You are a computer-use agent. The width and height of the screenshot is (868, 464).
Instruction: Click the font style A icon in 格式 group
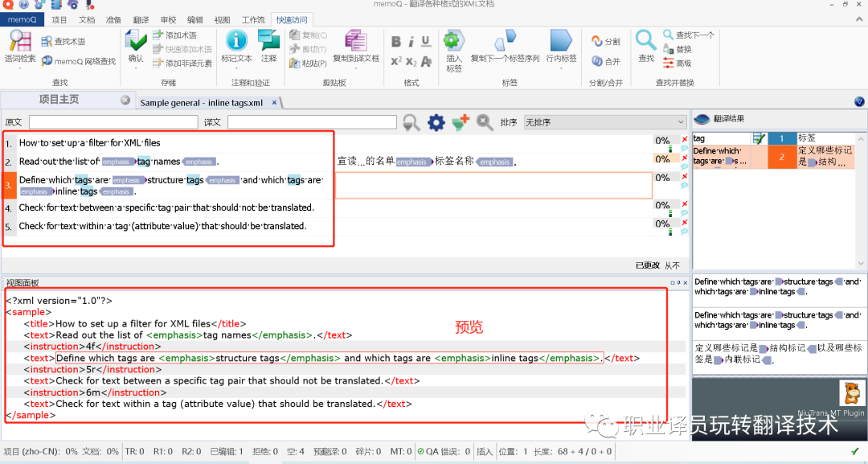point(426,61)
